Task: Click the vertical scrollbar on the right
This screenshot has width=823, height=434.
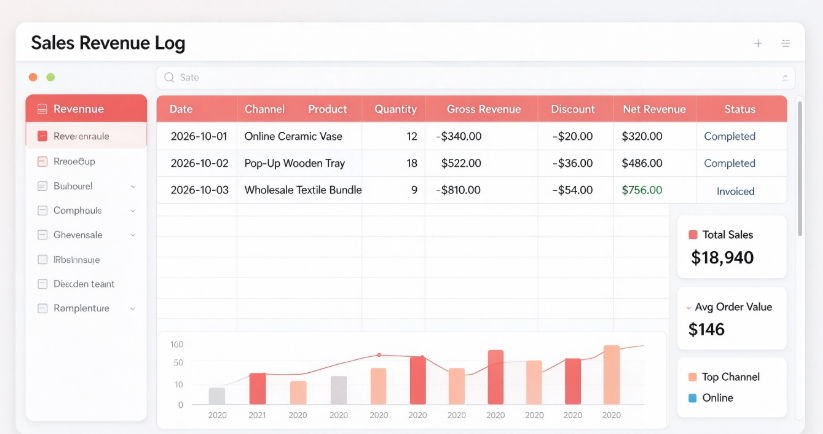Action: coord(800,168)
